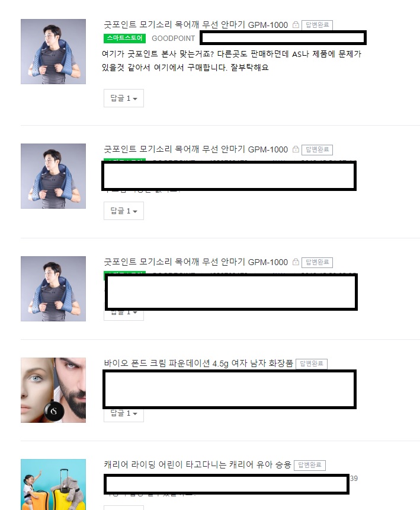
Task: Click 답변완료 badge on second GPM-1000 inquiry
Action: (x=317, y=149)
